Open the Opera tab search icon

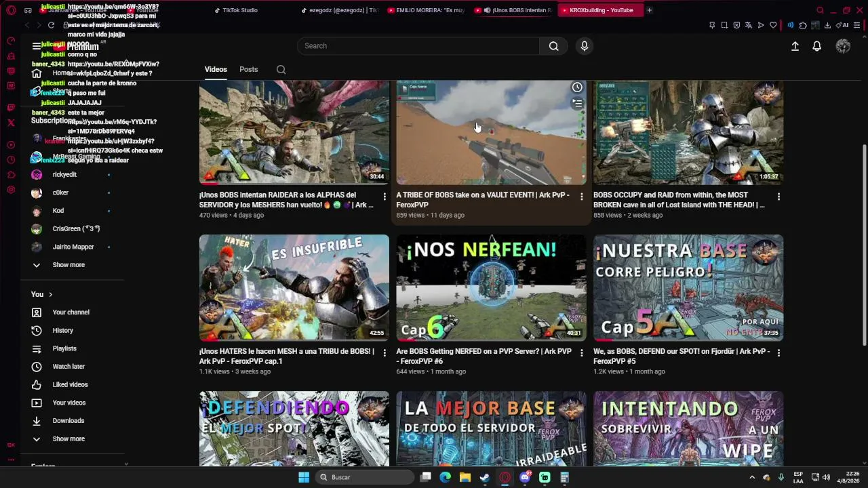[820, 10]
